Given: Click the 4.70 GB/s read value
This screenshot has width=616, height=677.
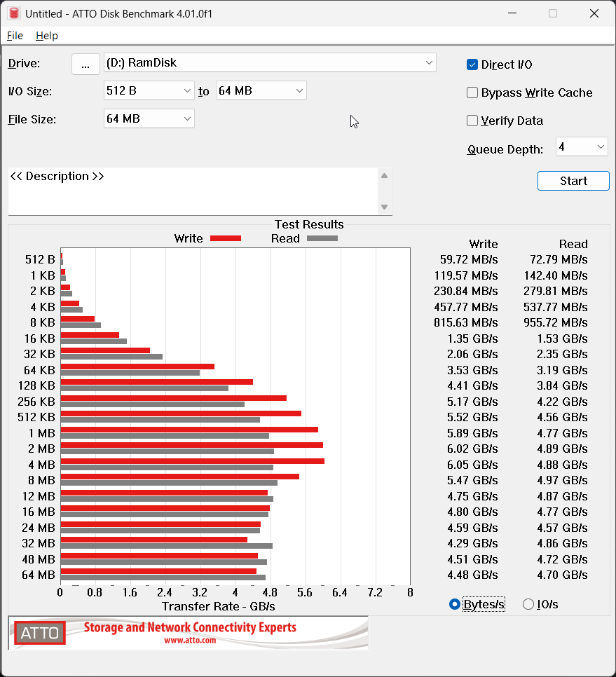Looking at the screenshot, I should (562, 575).
